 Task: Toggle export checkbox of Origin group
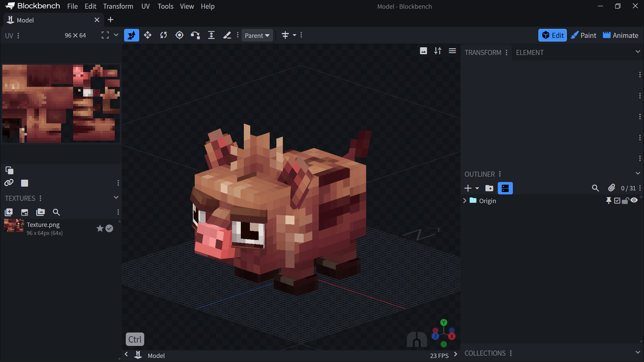coord(617,201)
